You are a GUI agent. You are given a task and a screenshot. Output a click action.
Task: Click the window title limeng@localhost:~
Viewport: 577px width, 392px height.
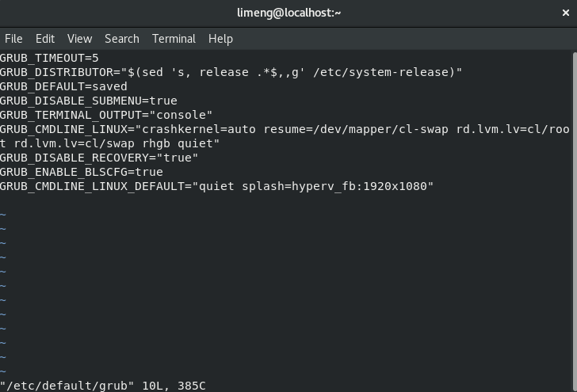288,13
